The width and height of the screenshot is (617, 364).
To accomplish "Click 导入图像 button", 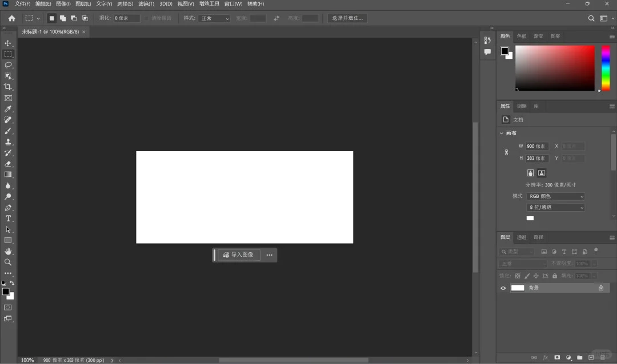I will point(239,254).
